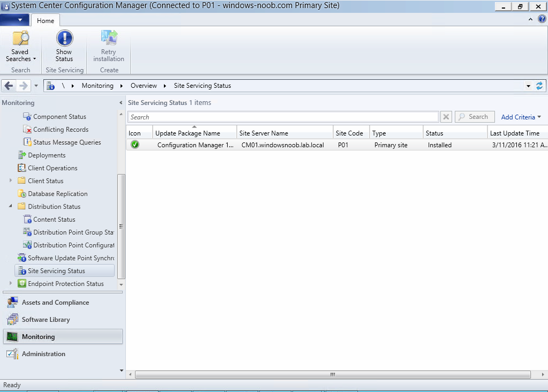Screen dimensions: 548x392
Task: Go back with the navigation arrow
Action: (x=9, y=86)
